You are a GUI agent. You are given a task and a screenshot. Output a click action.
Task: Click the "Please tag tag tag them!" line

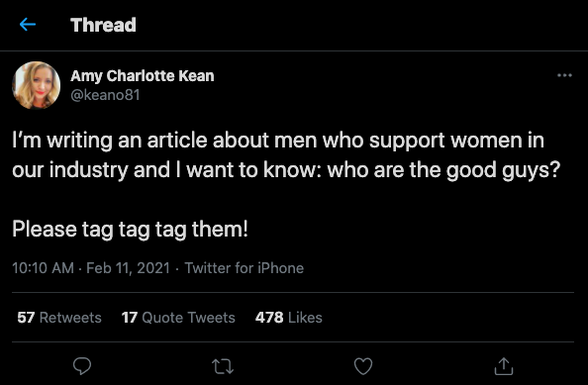pyautogui.click(x=130, y=229)
